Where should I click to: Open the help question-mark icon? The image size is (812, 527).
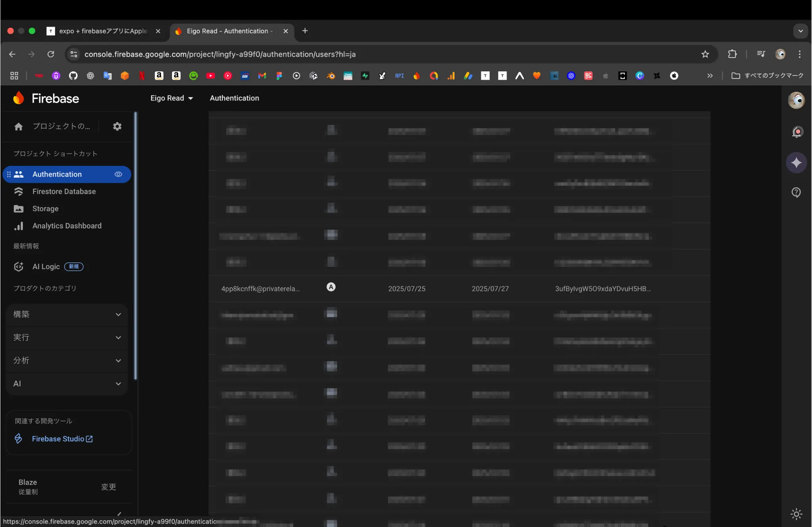[797, 193]
